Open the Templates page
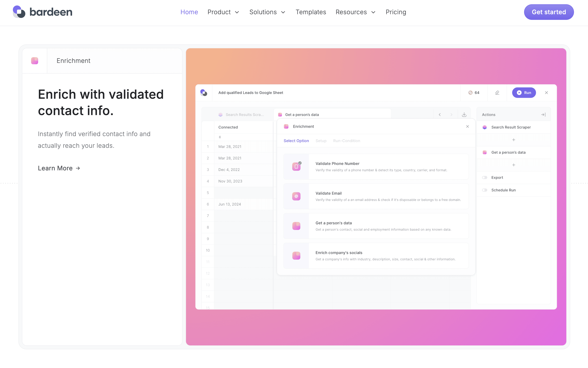Image resolution: width=588 pixels, height=368 pixels. [311, 12]
